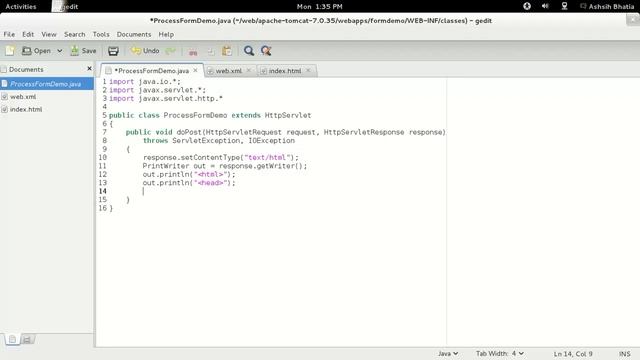Open the clock showing Mon 1:35 PM

pyautogui.click(x=319, y=7)
